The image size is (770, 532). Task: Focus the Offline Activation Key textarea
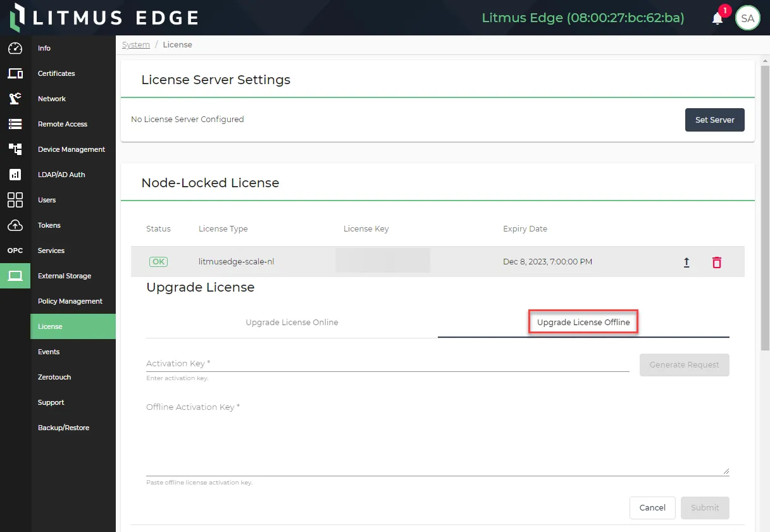tap(438, 438)
